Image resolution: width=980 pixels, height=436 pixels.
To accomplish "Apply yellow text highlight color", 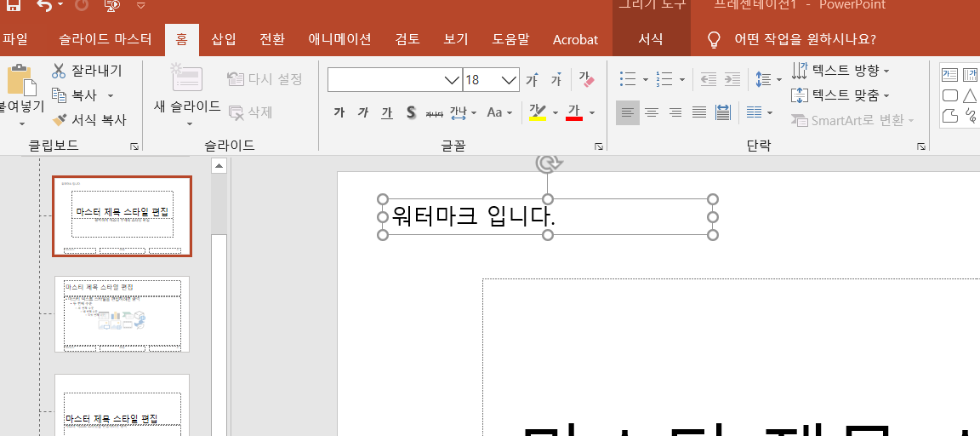I will (537, 112).
